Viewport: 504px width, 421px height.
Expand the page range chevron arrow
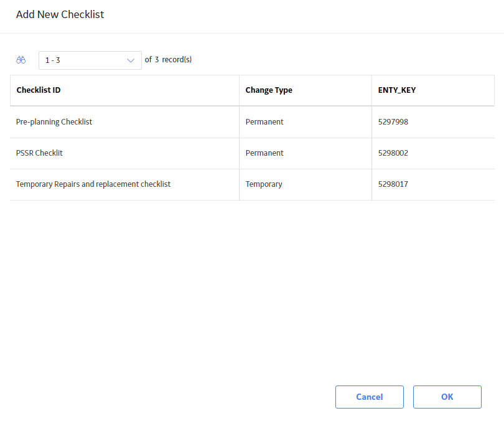pos(131,60)
